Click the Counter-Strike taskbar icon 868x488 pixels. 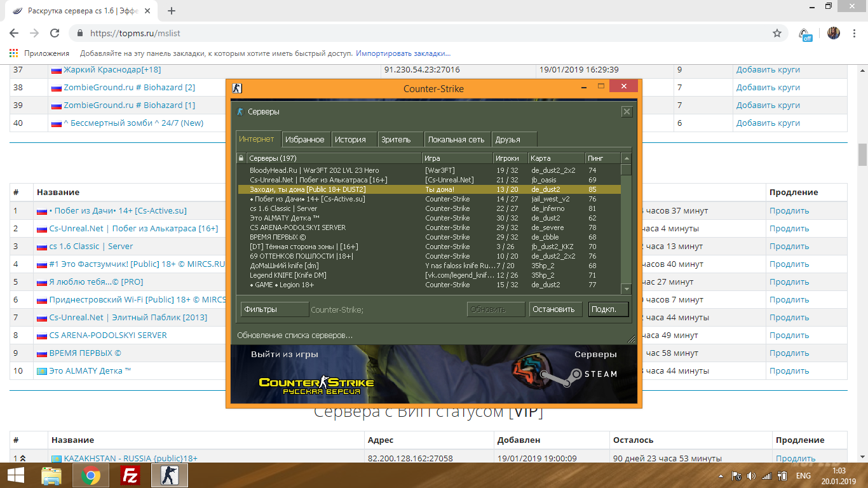pos(170,475)
